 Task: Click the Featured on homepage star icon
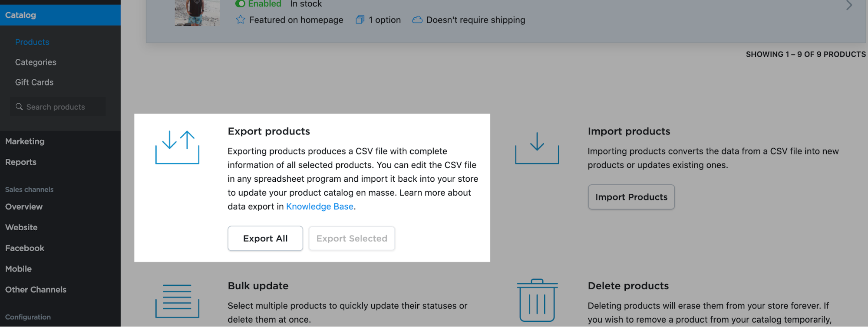click(241, 20)
